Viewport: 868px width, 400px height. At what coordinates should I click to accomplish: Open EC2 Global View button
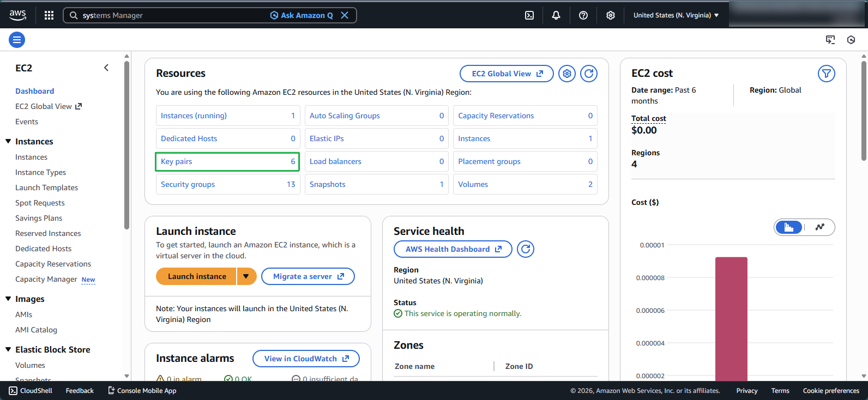click(x=507, y=74)
